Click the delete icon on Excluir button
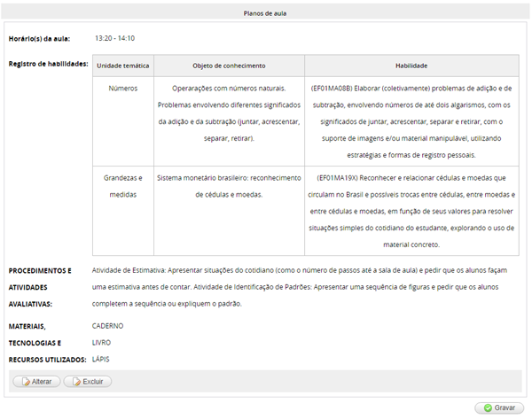The image size is (532, 419). (x=75, y=381)
